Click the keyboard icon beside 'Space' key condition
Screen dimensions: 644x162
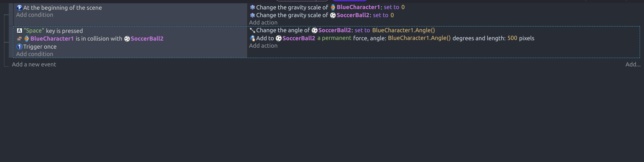coord(19,31)
